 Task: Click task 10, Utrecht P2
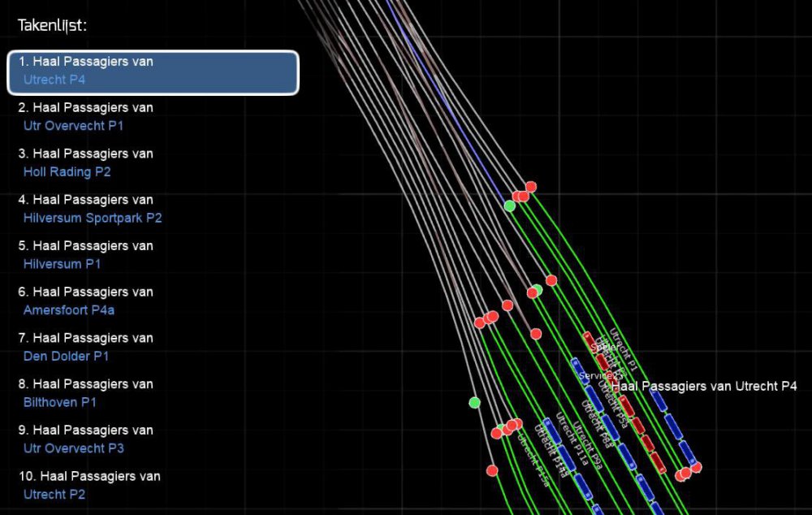coord(54,494)
